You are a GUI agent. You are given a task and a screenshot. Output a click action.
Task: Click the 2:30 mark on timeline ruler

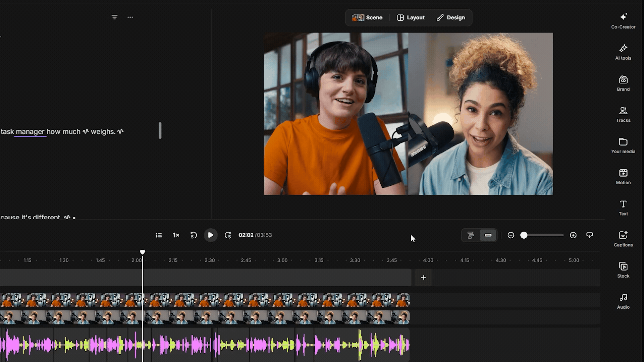(x=210, y=260)
